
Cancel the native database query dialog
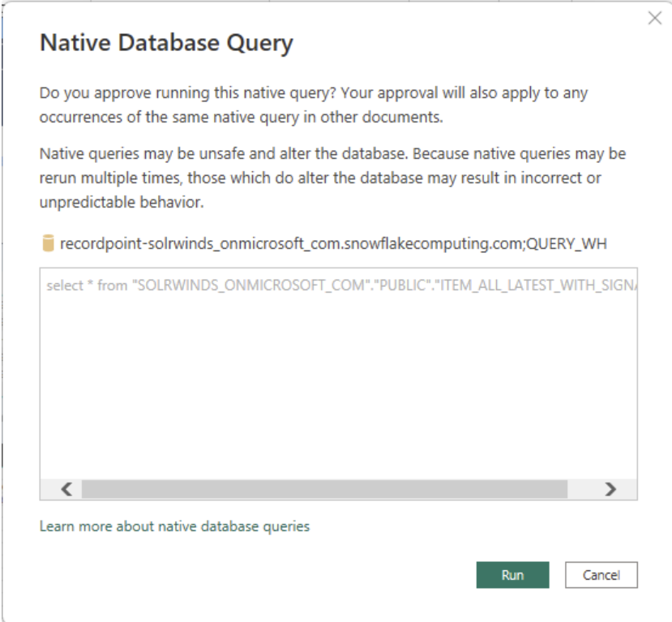(x=601, y=575)
